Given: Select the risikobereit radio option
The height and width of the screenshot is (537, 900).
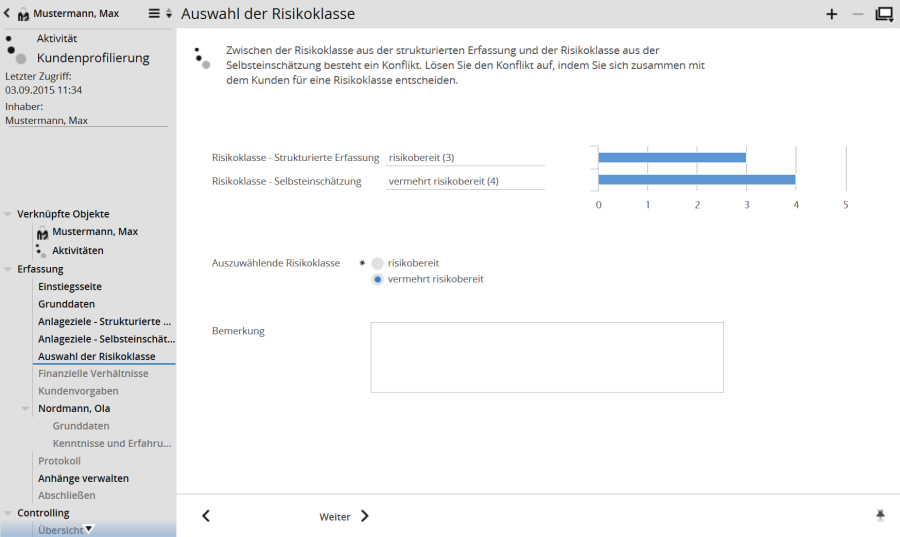Looking at the screenshot, I should (x=377, y=263).
